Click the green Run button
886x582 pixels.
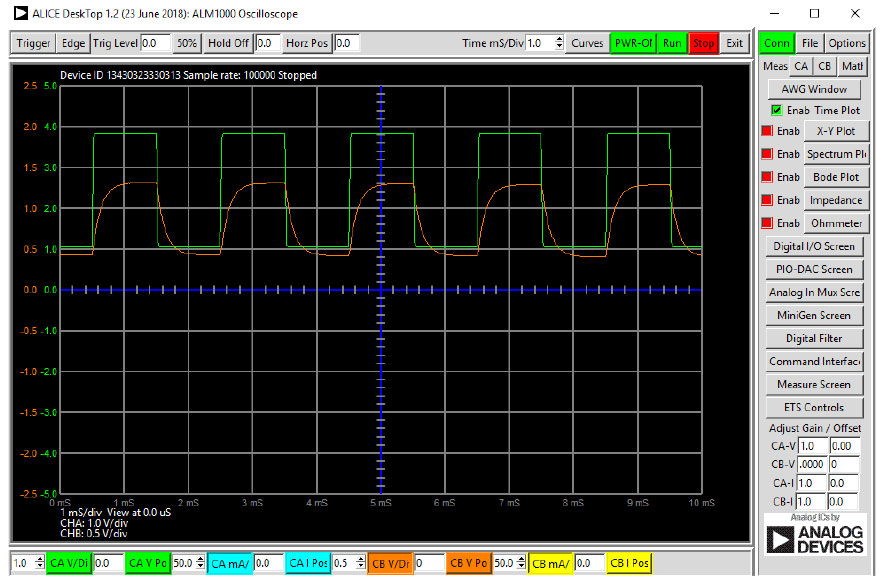[672, 44]
